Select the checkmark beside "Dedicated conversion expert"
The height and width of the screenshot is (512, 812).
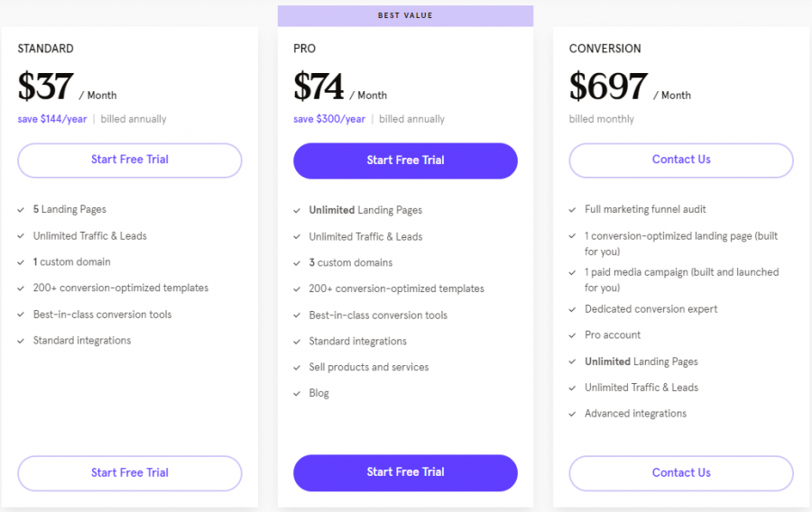(573, 310)
